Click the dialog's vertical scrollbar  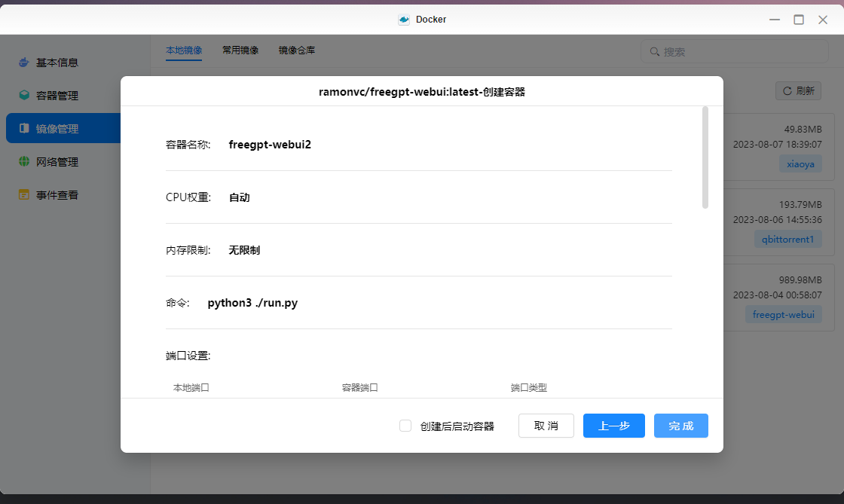click(x=705, y=158)
